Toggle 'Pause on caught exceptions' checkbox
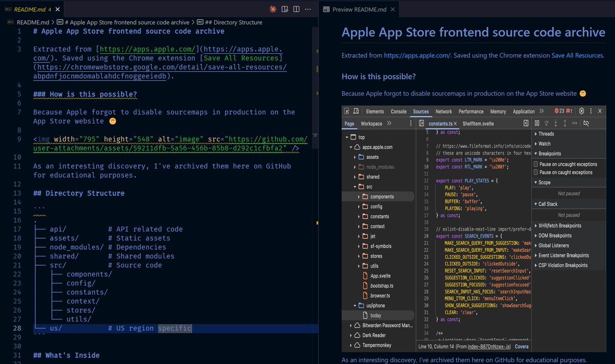This screenshot has height=364, width=615. [536, 173]
